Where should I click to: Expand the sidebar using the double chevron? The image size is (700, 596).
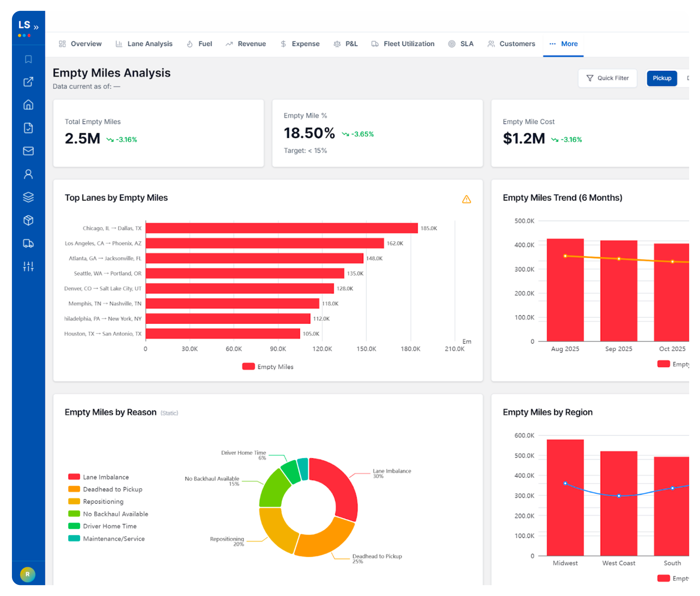pos(36,27)
